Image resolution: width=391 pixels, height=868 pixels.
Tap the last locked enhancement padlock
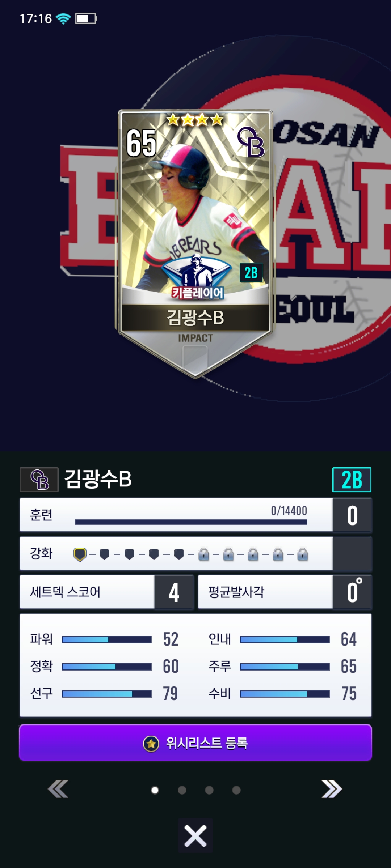point(302,554)
